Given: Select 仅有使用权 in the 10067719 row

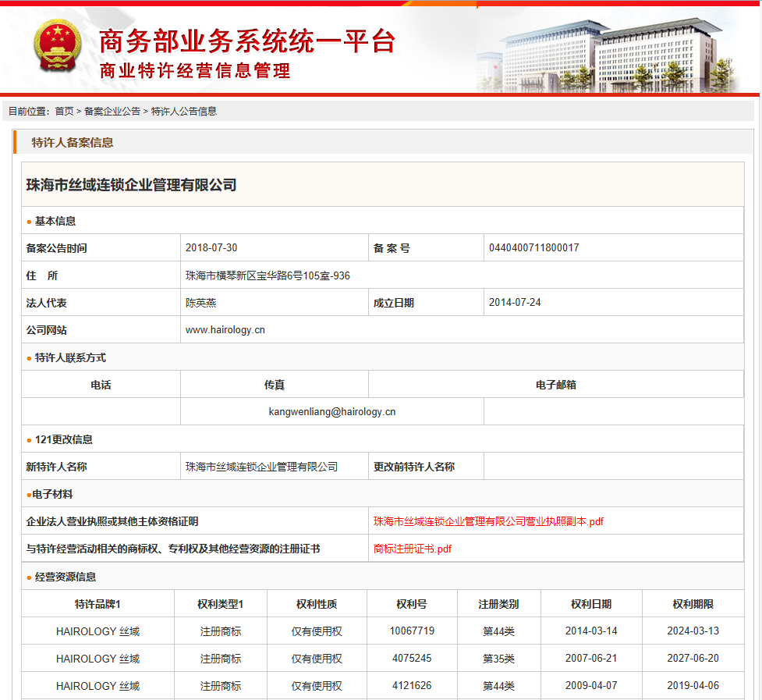Looking at the screenshot, I should (317, 631).
